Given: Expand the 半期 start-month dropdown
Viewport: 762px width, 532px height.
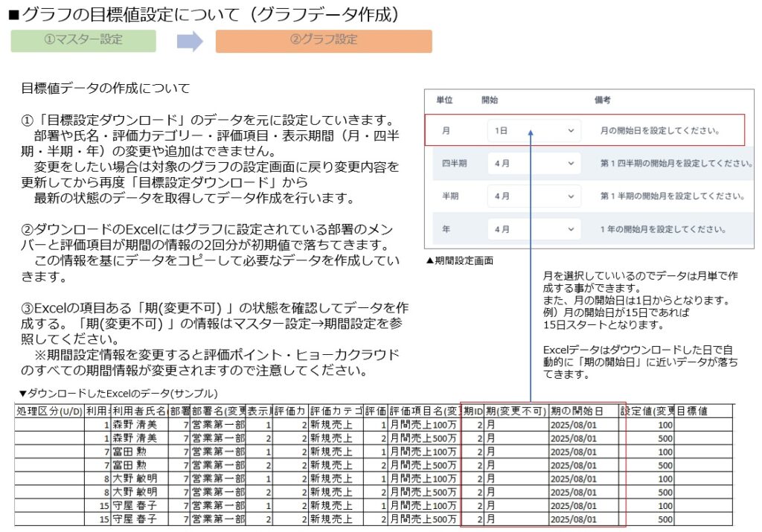Looking at the screenshot, I should [x=533, y=196].
